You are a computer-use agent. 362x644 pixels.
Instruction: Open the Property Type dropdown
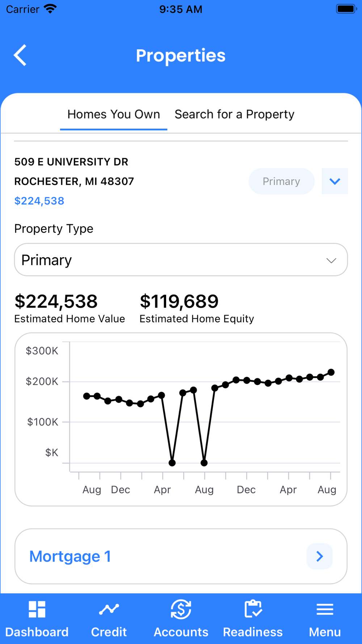click(181, 260)
